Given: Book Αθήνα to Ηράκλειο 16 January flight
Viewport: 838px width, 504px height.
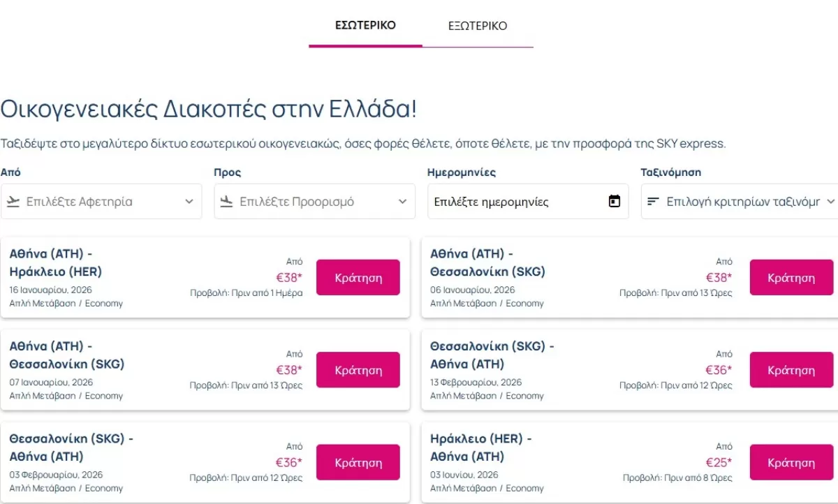Looking at the screenshot, I should pyautogui.click(x=358, y=278).
